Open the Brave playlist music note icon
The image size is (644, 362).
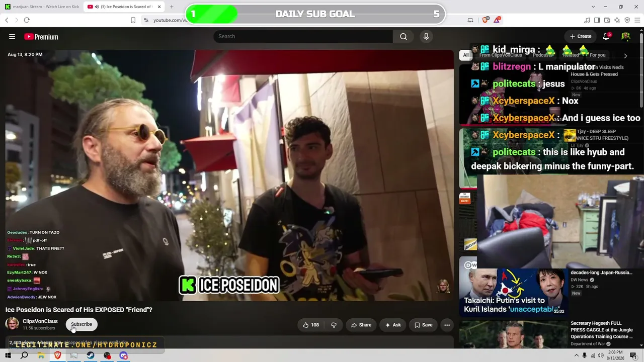pos(587,20)
